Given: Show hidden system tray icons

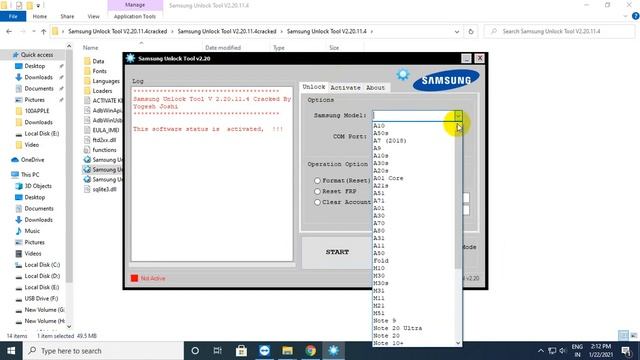Looking at the screenshot, I should pyautogui.click(x=540, y=351).
